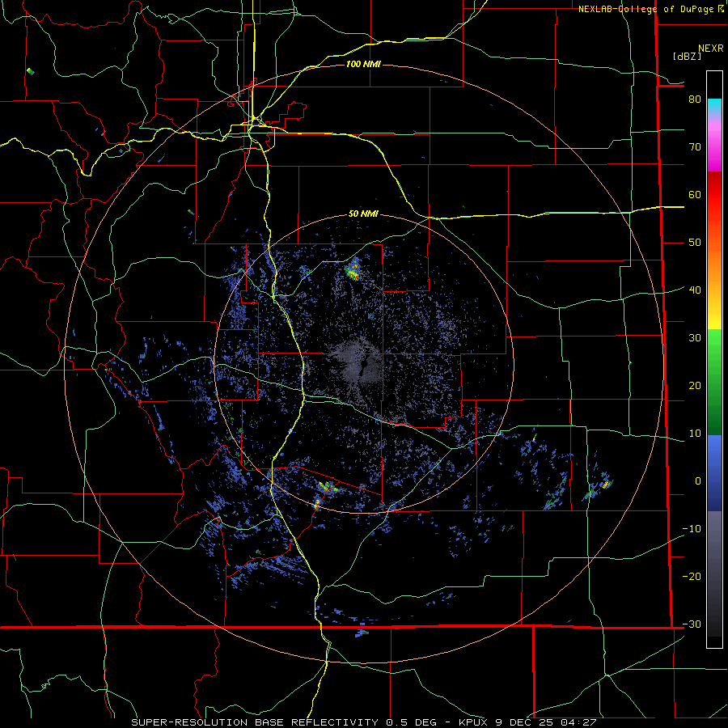This screenshot has height=728, width=728.
Task: Click the Super-Resolution Base Reflectivity caption
Action: [x=363, y=722]
